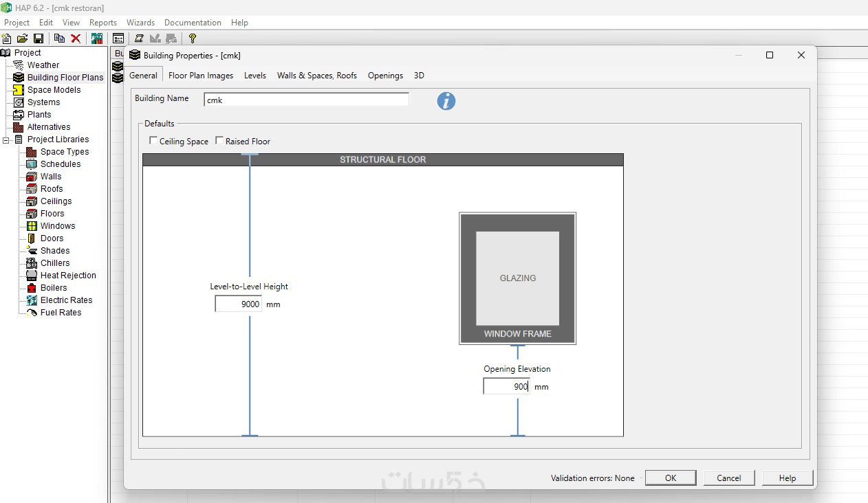
Task: Select Shades in Project Libraries
Action: [55, 251]
